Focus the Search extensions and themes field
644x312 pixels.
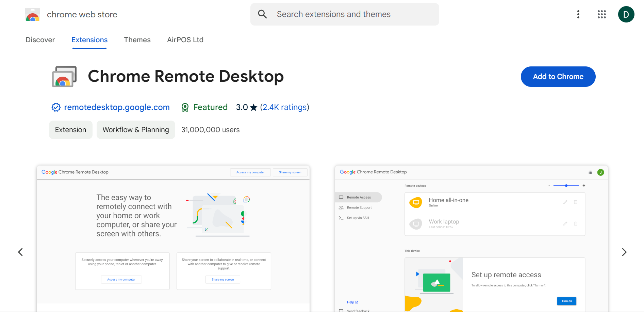pos(345,14)
